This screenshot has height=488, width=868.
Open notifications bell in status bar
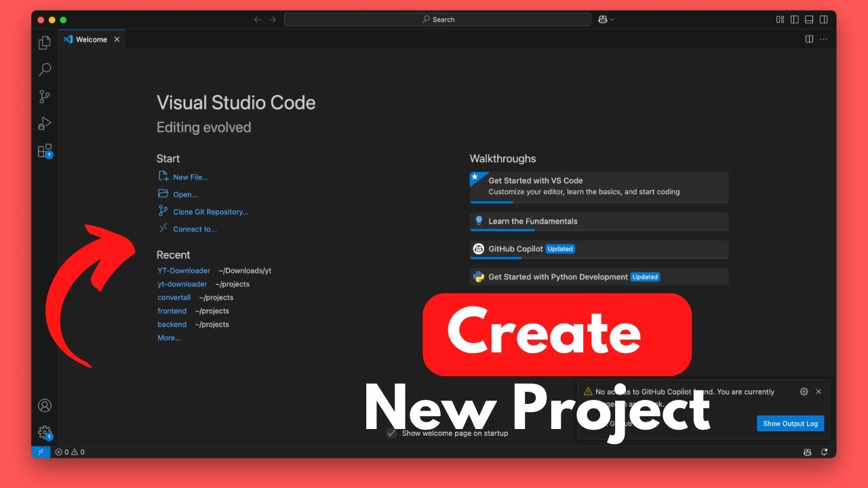click(825, 452)
